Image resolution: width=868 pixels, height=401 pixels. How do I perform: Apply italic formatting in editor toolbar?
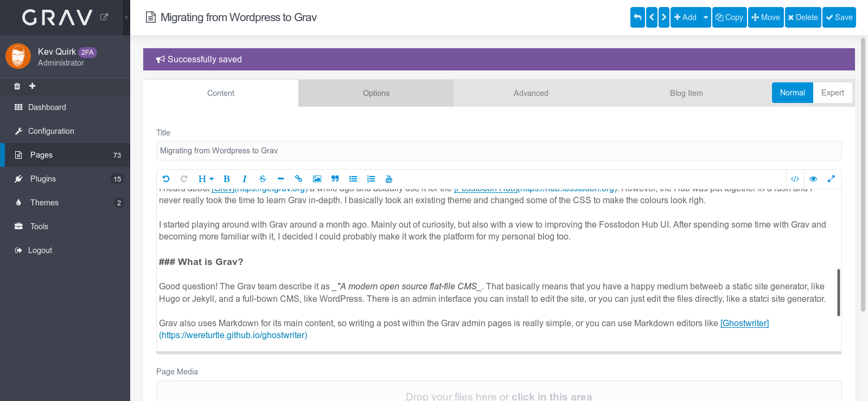pyautogui.click(x=245, y=179)
